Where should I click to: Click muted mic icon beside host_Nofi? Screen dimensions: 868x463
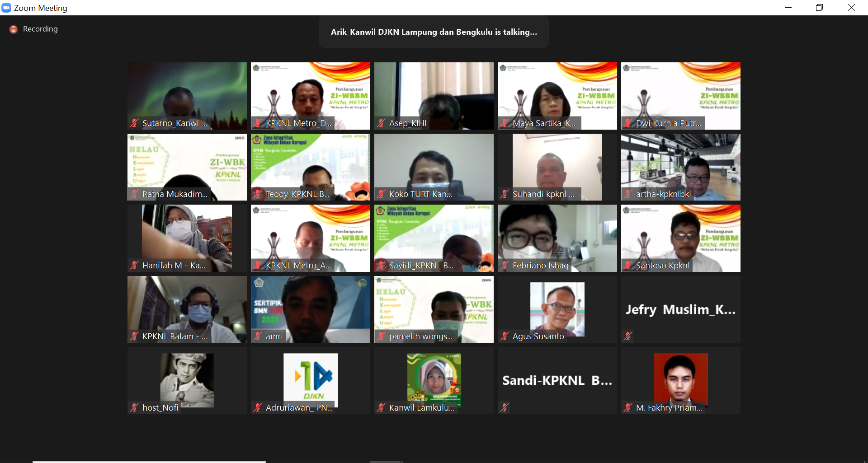tap(134, 407)
